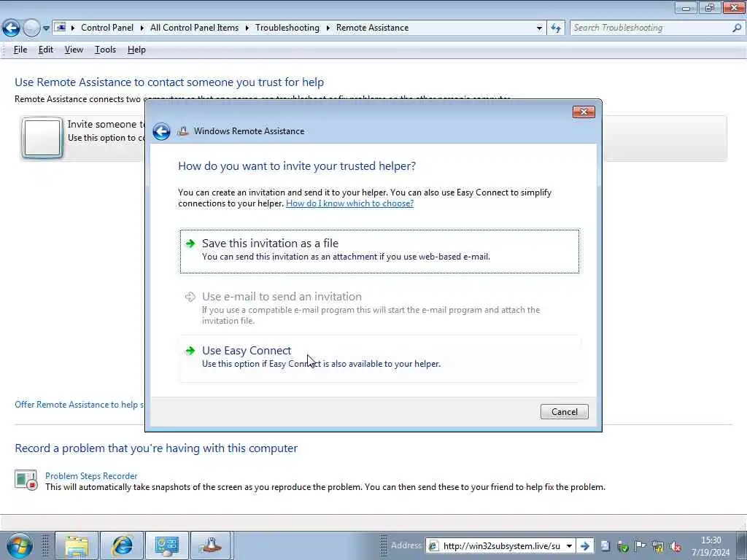The image size is (747, 560).
Task: Open 'How do I know which to choose?' link
Action: click(x=349, y=203)
